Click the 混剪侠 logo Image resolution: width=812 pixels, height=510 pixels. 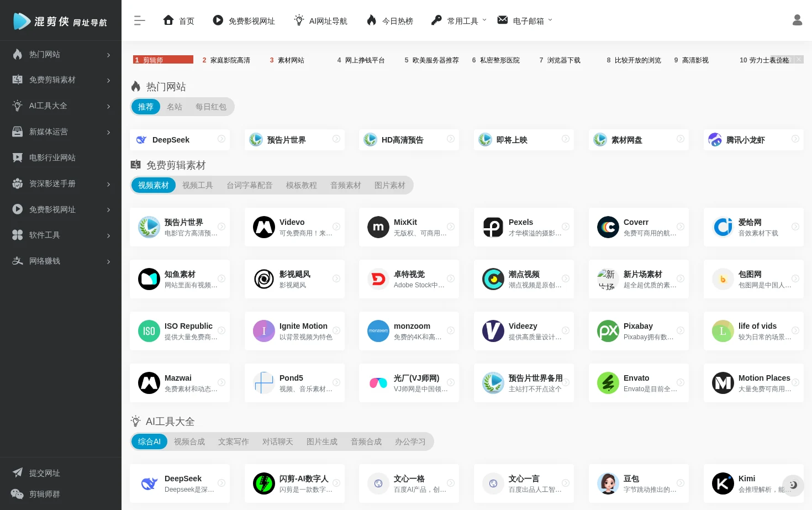coord(60,21)
